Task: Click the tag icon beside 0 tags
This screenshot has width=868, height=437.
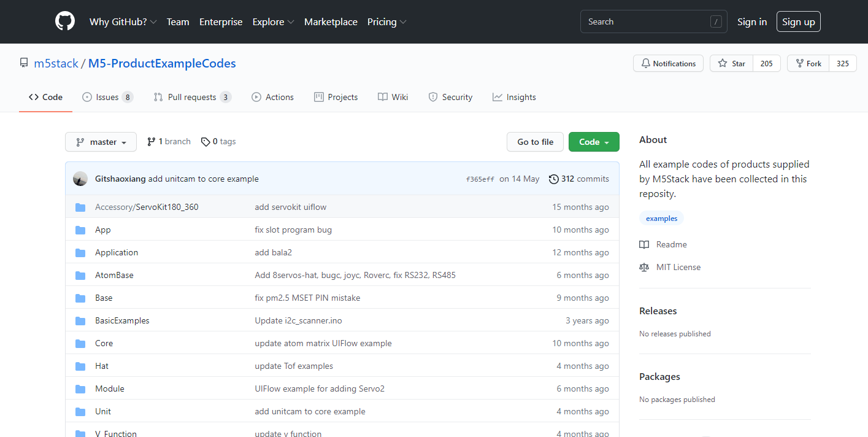Action: pyautogui.click(x=205, y=141)
